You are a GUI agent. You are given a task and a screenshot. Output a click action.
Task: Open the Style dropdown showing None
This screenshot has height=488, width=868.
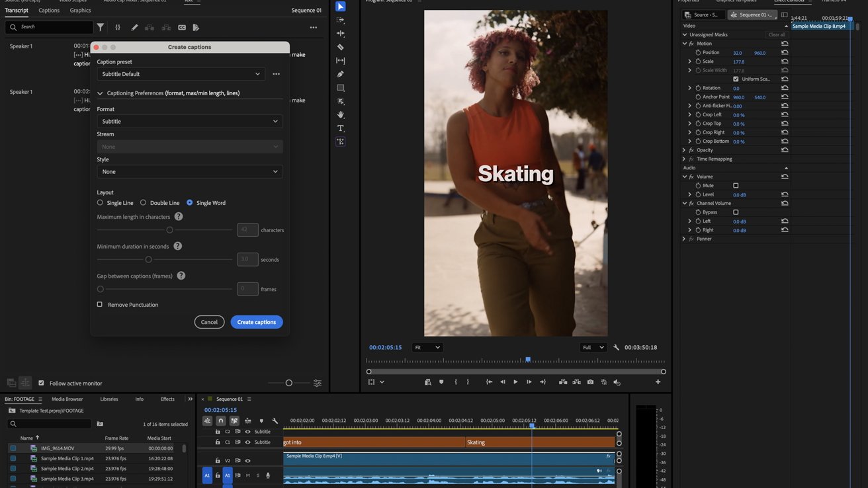pos(190,171)
